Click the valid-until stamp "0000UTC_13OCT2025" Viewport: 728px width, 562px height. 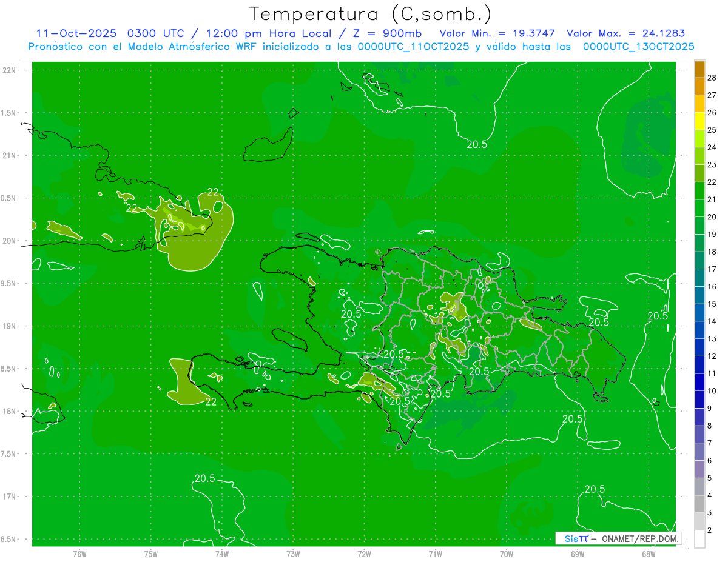[638, 47]
